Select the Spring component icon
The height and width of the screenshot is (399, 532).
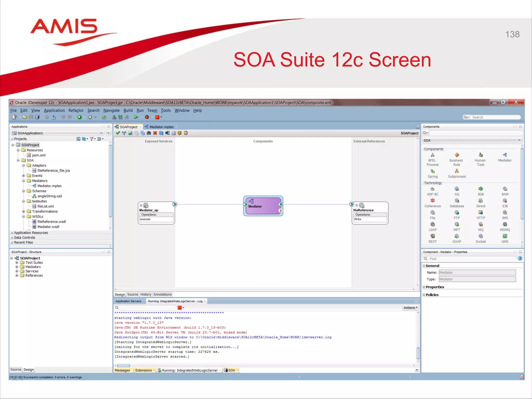(x=433, y=171)
